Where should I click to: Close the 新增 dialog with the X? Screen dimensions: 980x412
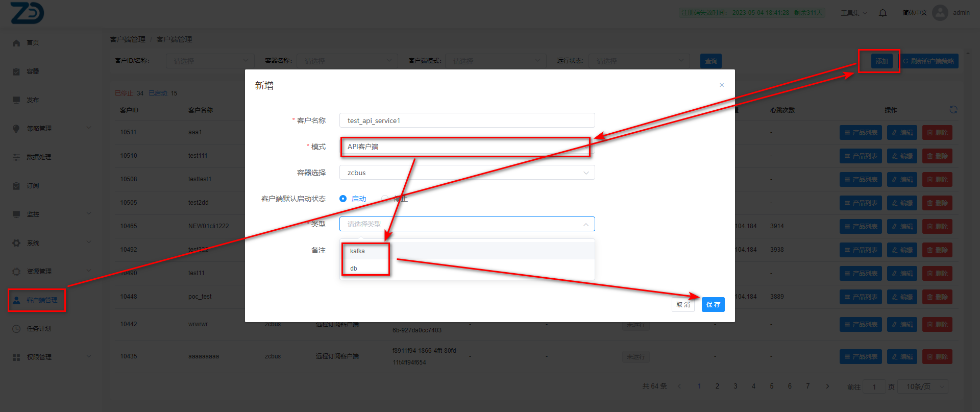[x=721, y=85]
